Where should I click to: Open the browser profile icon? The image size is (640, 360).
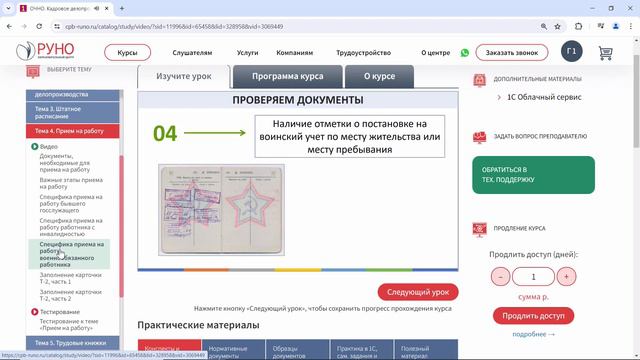616,26
